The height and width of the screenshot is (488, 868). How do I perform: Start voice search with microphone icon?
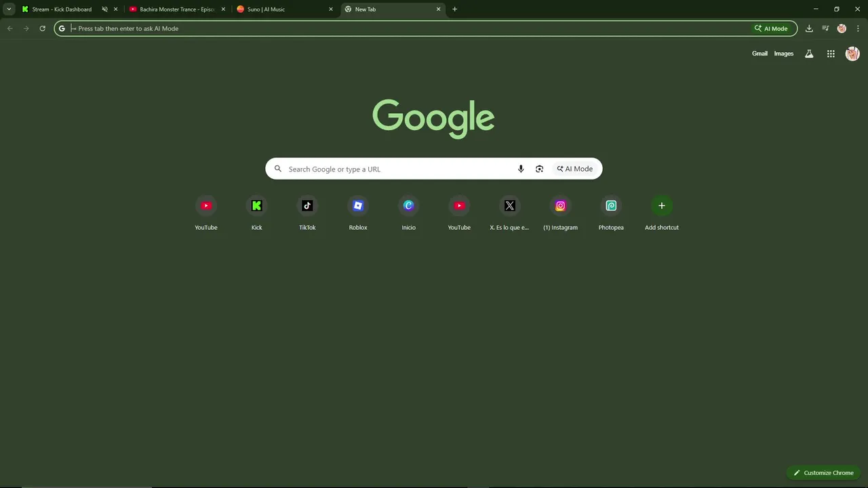(521, 169)
